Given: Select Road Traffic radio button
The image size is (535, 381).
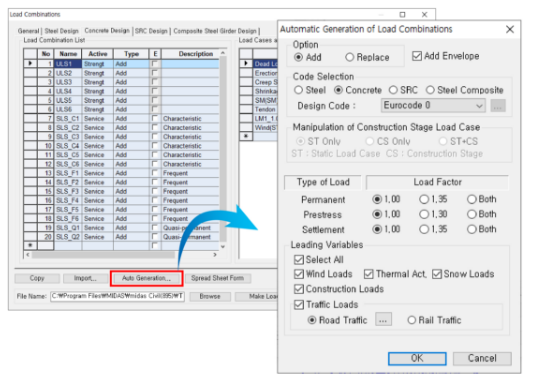Looking at the screenshot, I should (312, 320).
